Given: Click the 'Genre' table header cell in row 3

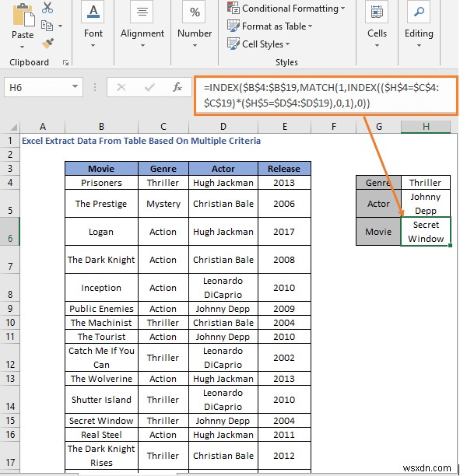Looking at the screenshot, I should point(163,169).
